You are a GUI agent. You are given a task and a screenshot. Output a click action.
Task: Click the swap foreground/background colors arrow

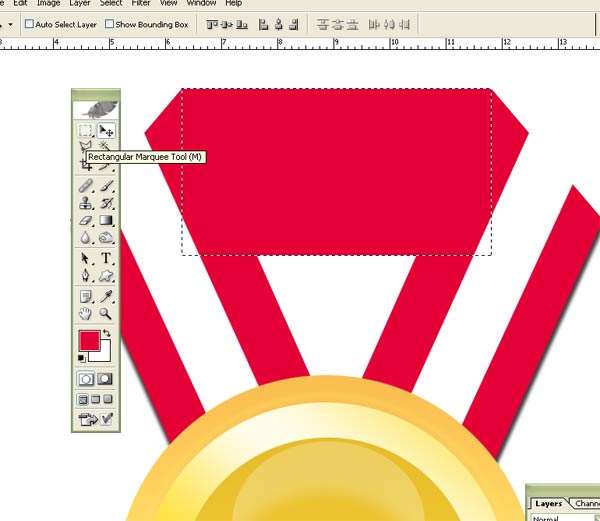pos(107,333)
